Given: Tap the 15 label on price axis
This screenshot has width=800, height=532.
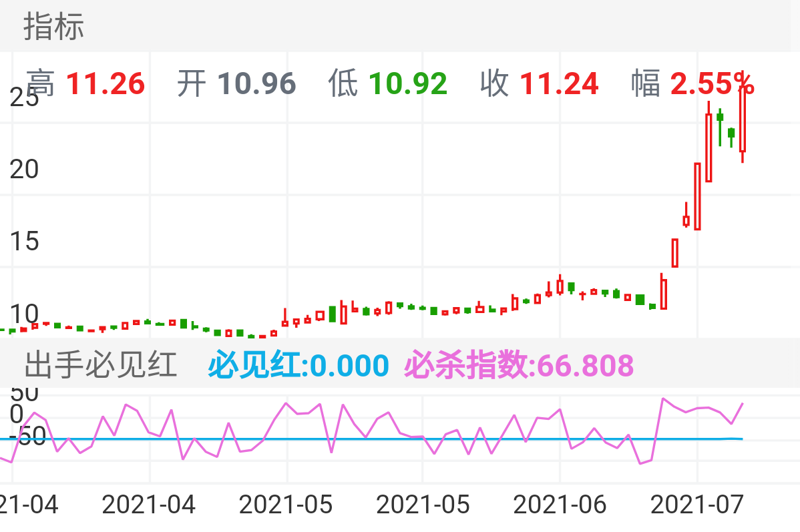Looking at the screenshot, I should pyautogui.click(x=24, y=241).
